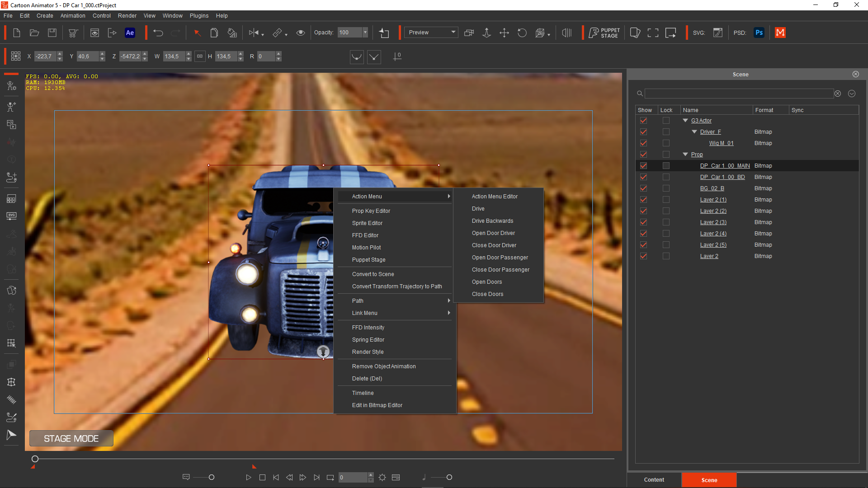Click the current frame number field
868x488 pixels.
353,477
